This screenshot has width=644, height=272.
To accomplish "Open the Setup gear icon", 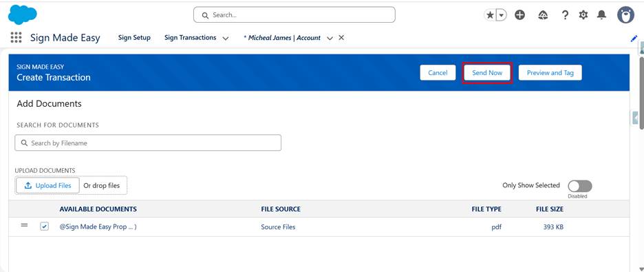I will [x=583, y=15].
